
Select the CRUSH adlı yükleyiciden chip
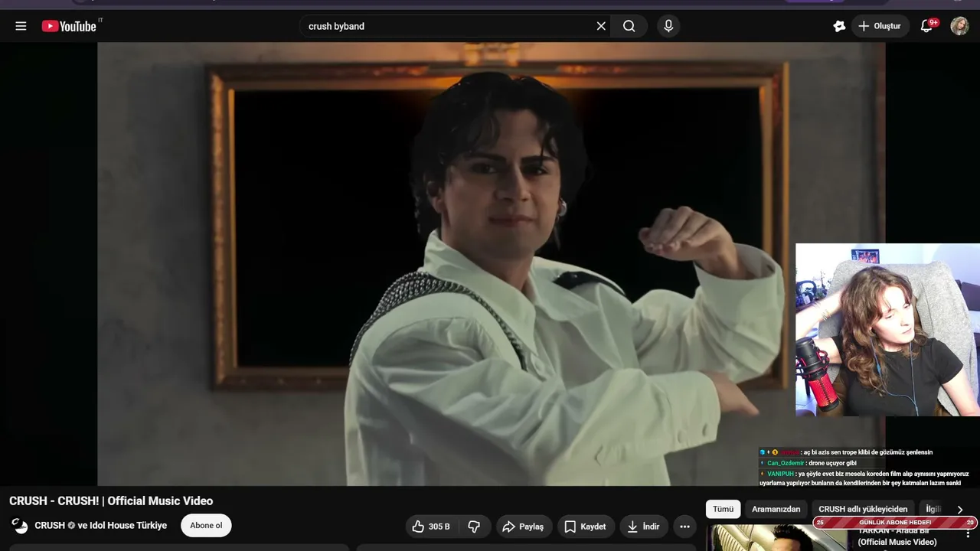tap(863, 509)
